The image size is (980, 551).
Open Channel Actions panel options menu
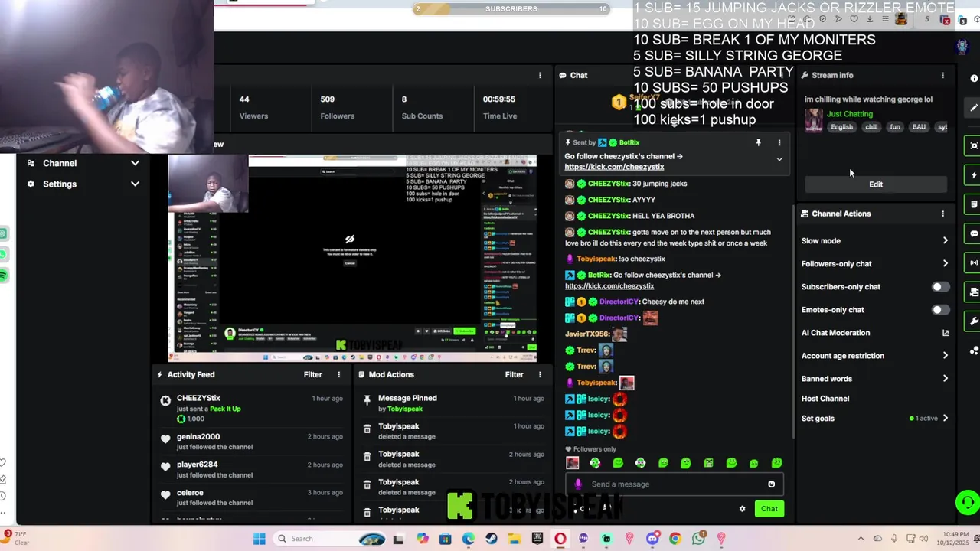[x=942, y=214]
